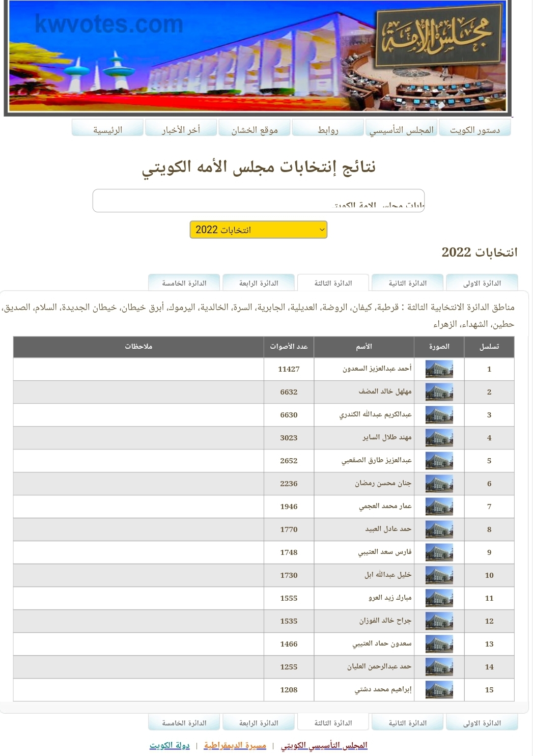Select the name خليل عبدالله ابل
The width and height of the screenshot is (533, 756).
coord(388,575)
